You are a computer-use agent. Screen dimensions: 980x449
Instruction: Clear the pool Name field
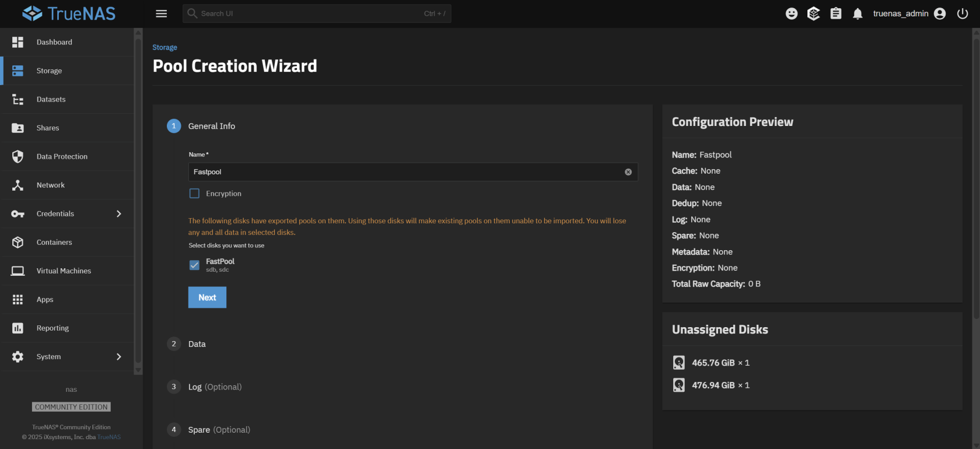[x=628, y=172]
